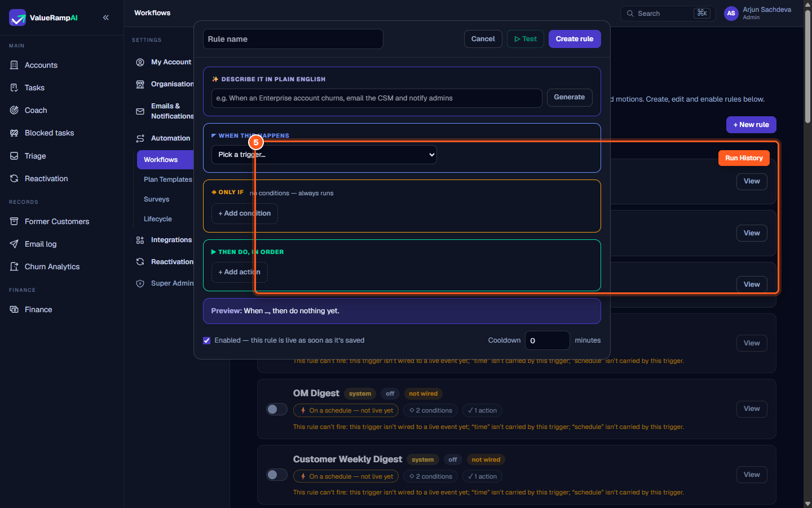812x508 pixels.
Task: Click OM Digest 1 action chip
Action: coord(483,410)
